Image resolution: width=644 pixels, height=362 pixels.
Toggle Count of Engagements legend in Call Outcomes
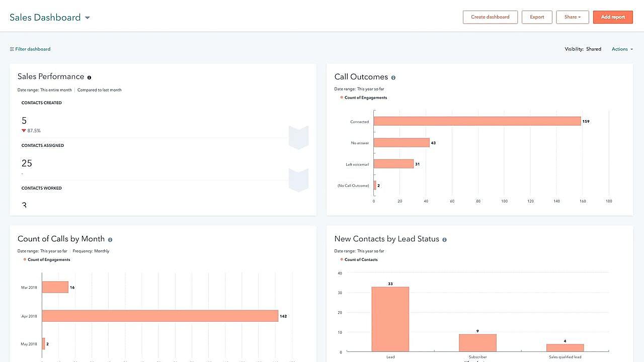pos(364,98)
